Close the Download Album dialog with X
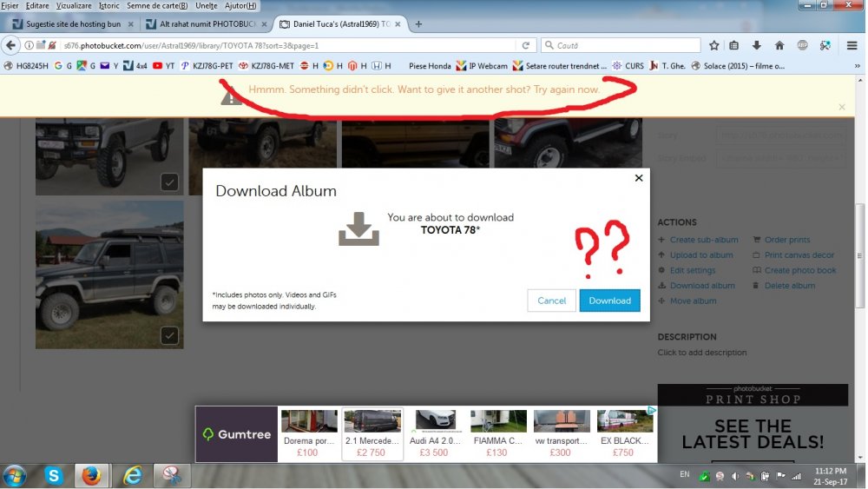This screenshot has height=489, width=868. pos(639,178)
